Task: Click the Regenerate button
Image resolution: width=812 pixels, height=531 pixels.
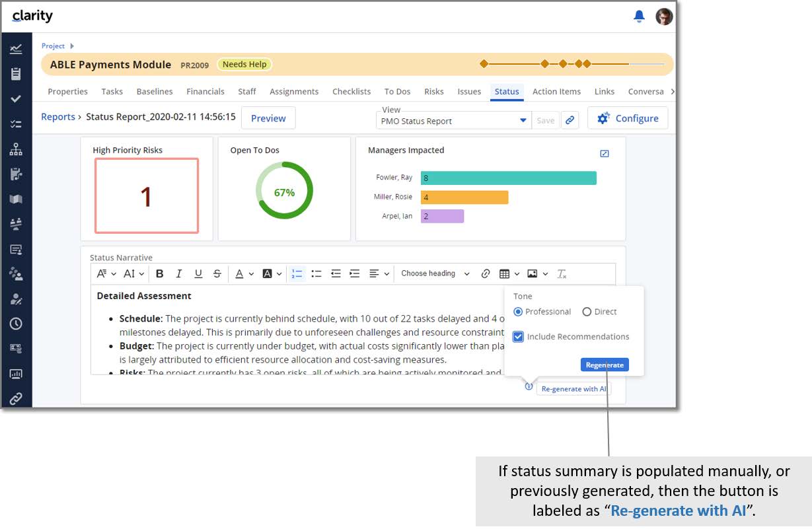Action: (605, 365)
